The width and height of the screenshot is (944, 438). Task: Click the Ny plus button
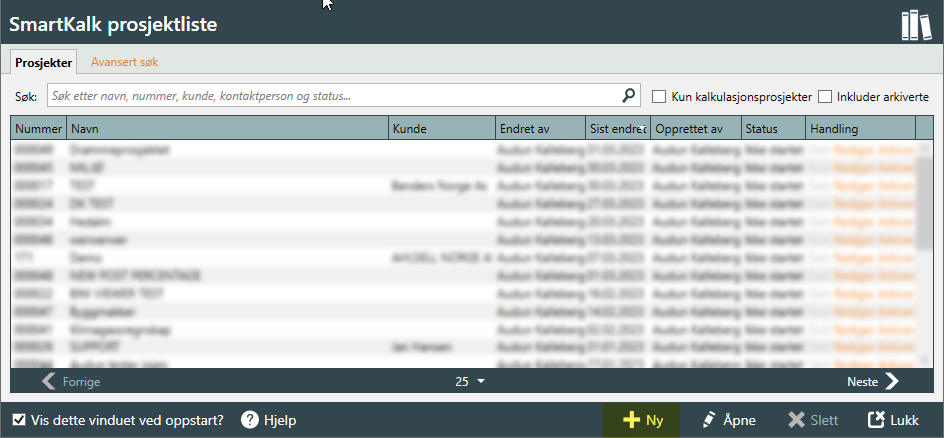[640, 420]
